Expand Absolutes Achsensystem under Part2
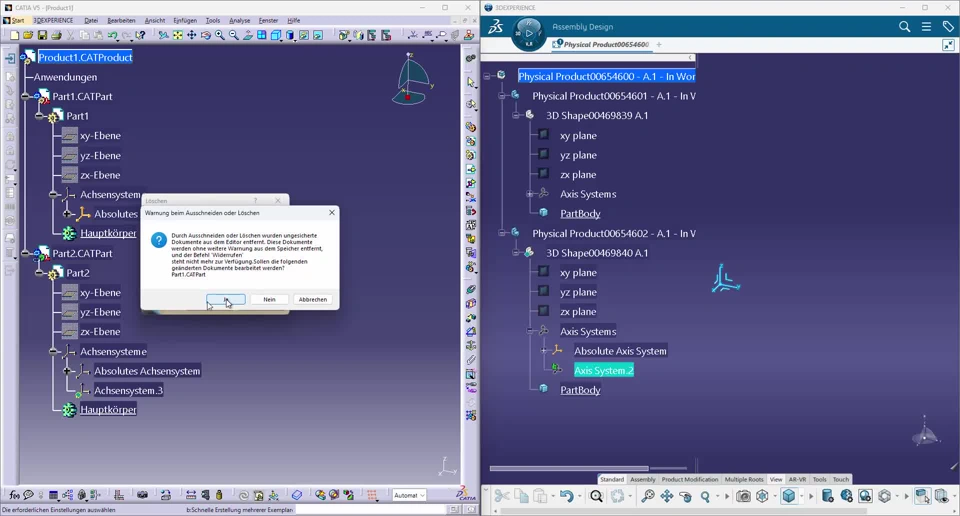 click(x=67, y=371)
